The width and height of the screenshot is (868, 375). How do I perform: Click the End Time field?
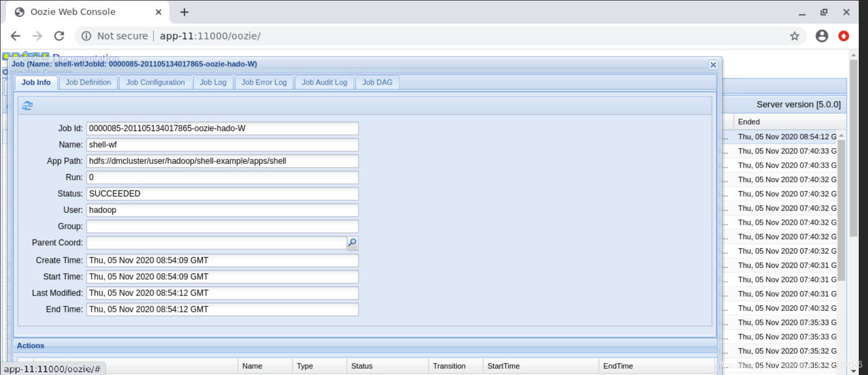(222, 309)
